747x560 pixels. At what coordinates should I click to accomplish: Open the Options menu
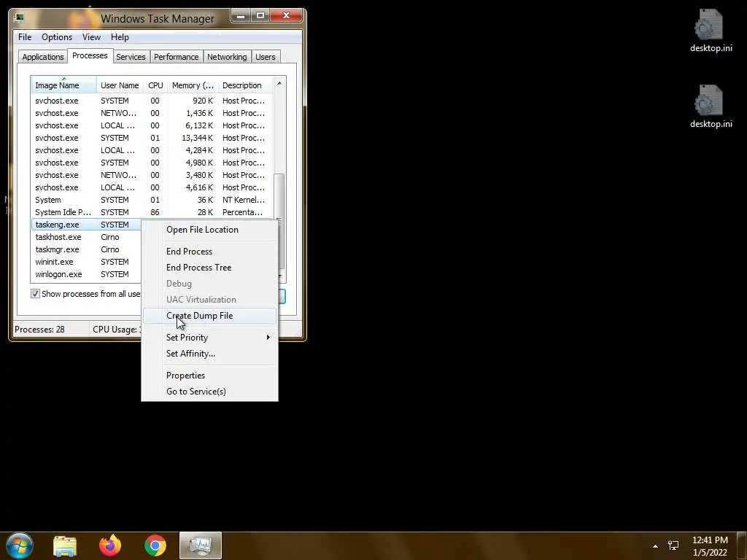[57, 37]
